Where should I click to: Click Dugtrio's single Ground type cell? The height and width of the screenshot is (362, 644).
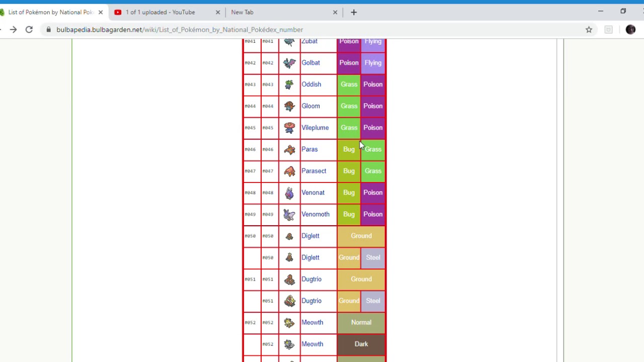[361, 279]
